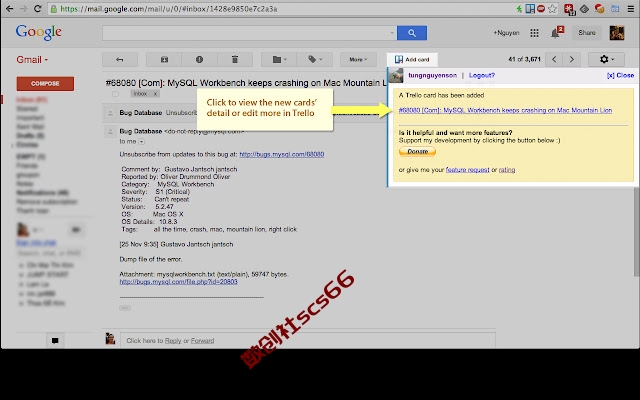This screenshot has height=400, width=640.
Task: Archive this conversation
Action: pyautogui.click(x=164, y=60)
